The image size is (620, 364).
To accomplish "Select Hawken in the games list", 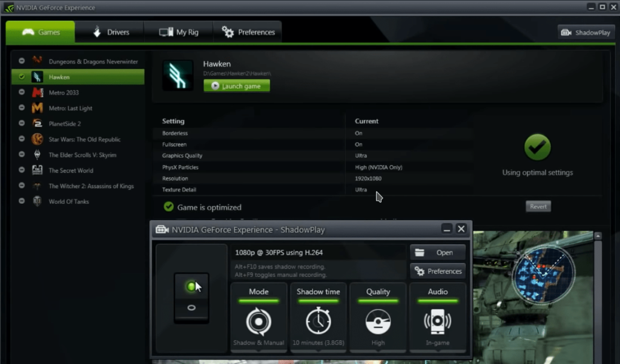I will [x=78, y=77].
